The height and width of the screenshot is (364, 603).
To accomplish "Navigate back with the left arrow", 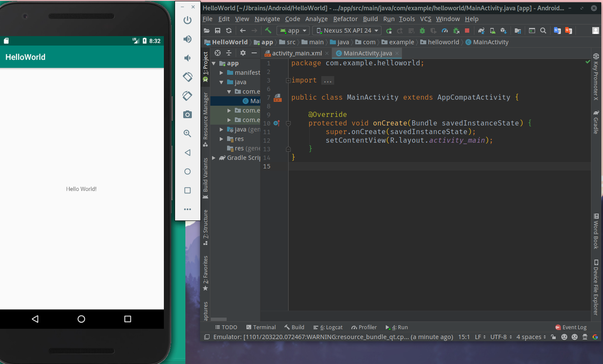I will click(243, 31).
